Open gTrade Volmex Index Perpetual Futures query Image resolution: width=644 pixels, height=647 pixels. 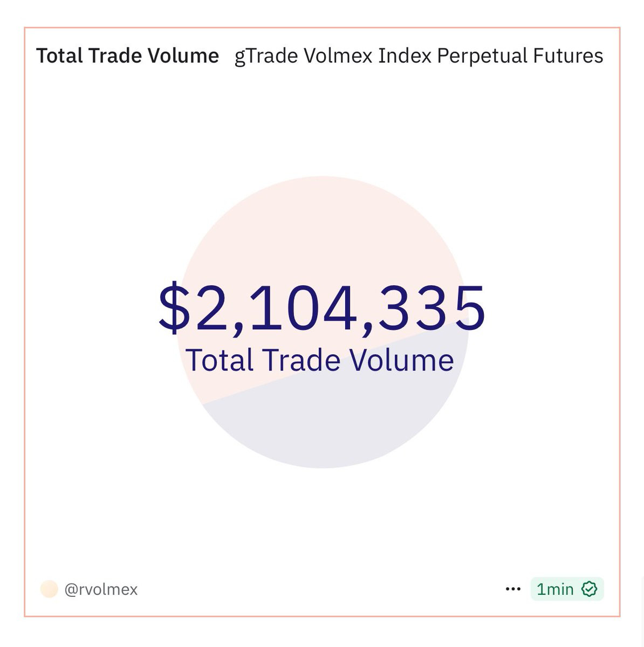pos(419,57)
